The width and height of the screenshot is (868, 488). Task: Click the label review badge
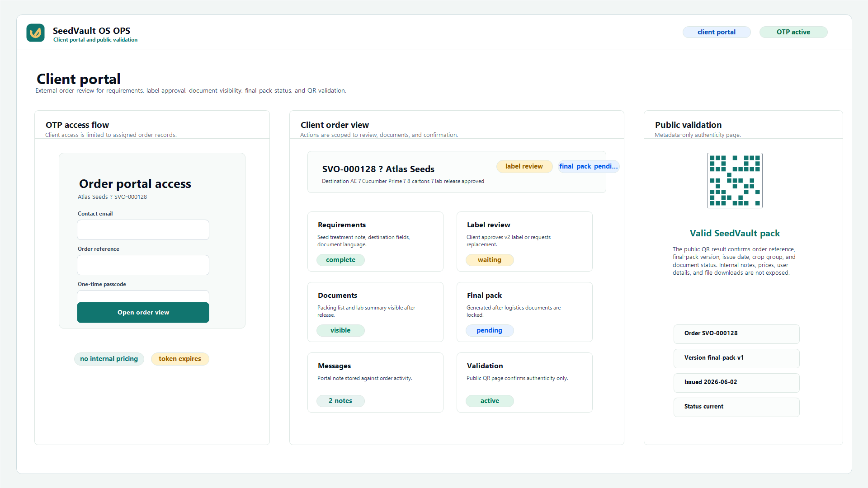(x=524, y=166)
